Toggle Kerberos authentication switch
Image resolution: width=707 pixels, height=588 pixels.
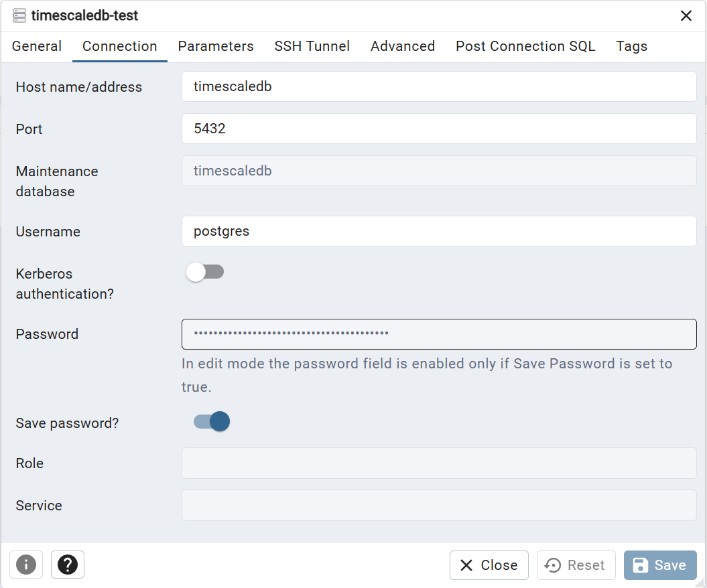click(205, 272)
